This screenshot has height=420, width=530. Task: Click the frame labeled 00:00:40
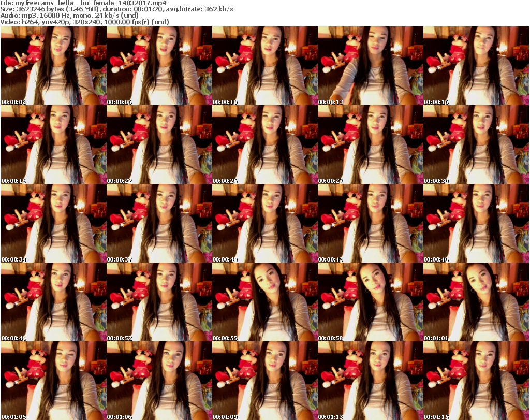pos(265,223)
